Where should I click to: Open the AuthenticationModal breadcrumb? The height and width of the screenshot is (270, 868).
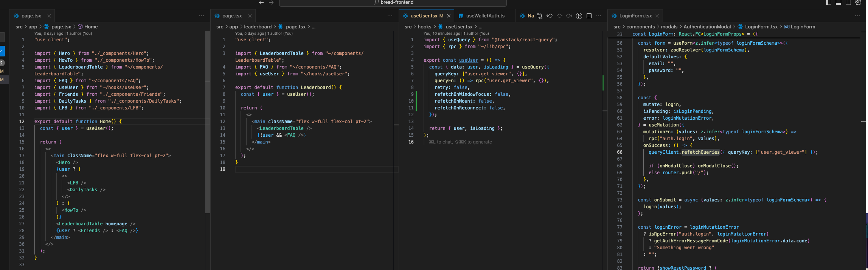707,27
